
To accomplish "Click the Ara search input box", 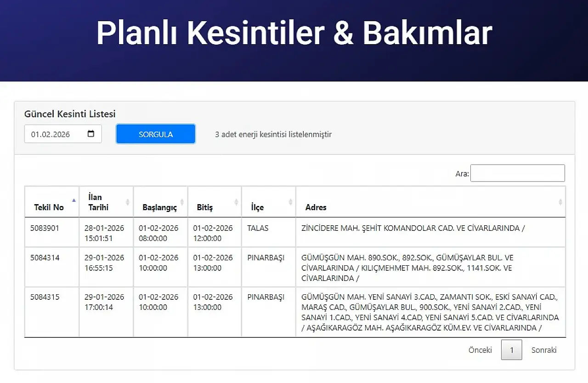I will (517, 173).
